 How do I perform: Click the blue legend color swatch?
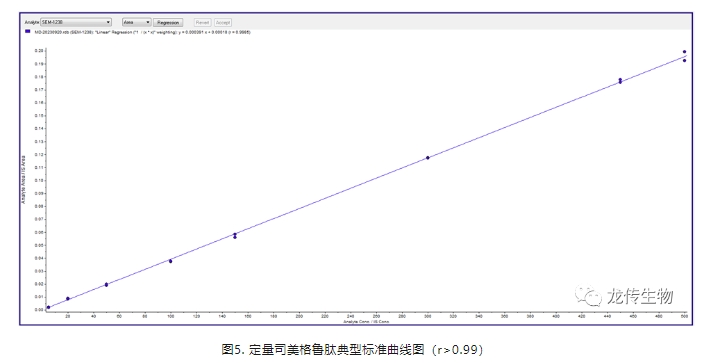click(x=28, y=32)
